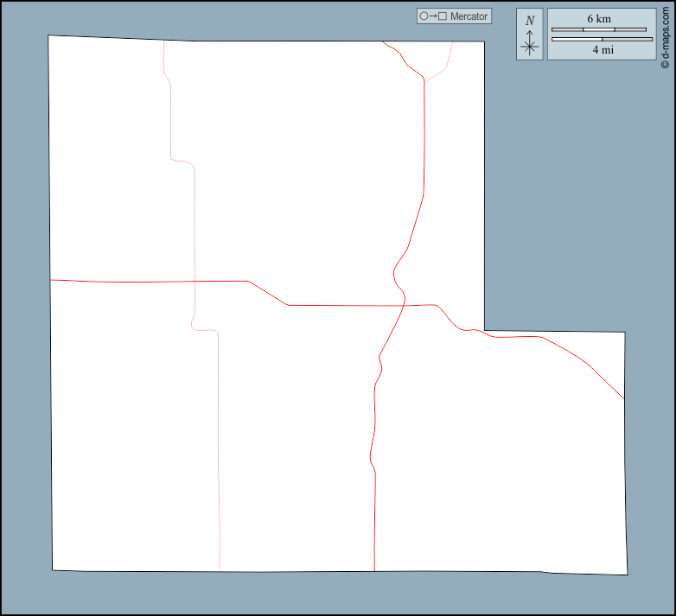Click the 4 mi scale bar
The height and width of the screenshot is (616, 676).
click(x=602, y=39)
